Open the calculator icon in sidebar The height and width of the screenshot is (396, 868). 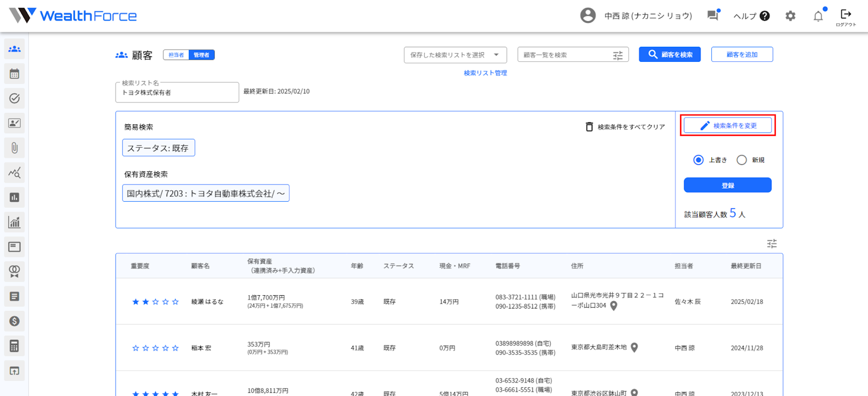point(15,346)
